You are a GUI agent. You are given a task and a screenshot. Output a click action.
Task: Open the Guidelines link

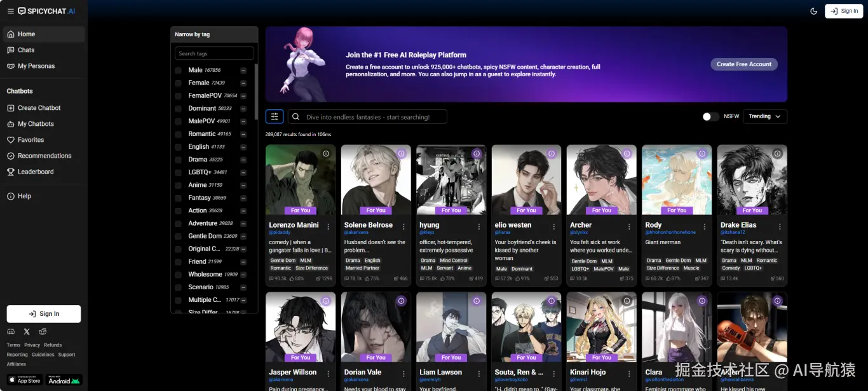coord(43,355)
